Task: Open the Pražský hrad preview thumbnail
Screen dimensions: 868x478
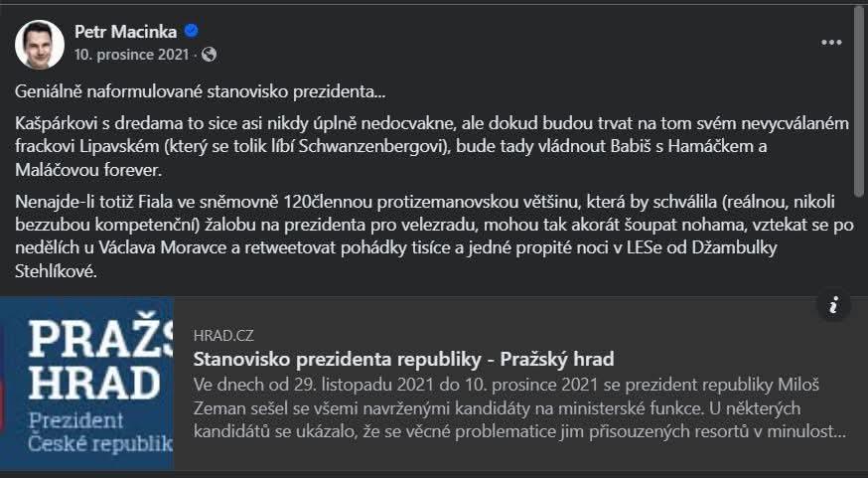Action: point(87,384)
